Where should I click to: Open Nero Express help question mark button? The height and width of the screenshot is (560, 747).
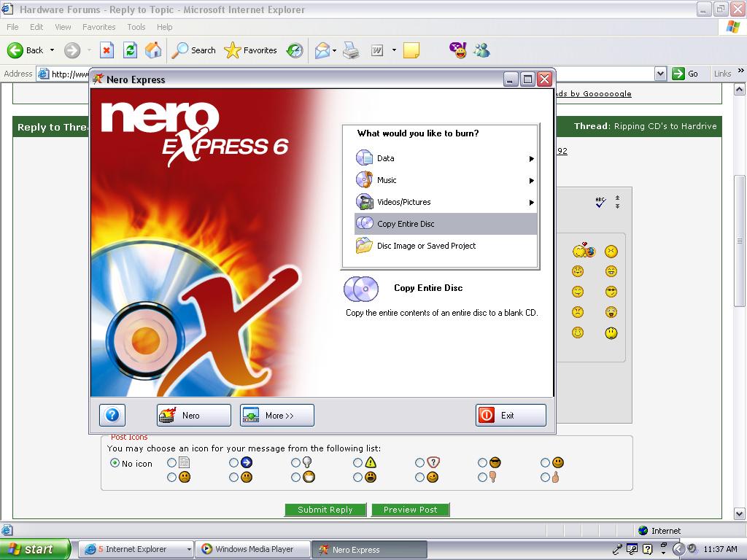pos(112,415)
